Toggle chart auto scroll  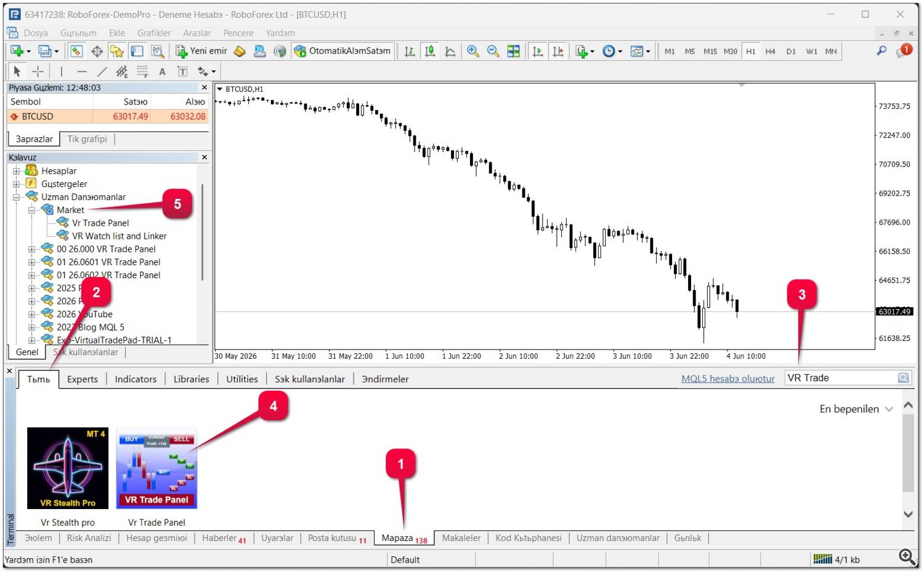[x=538, y=51]
